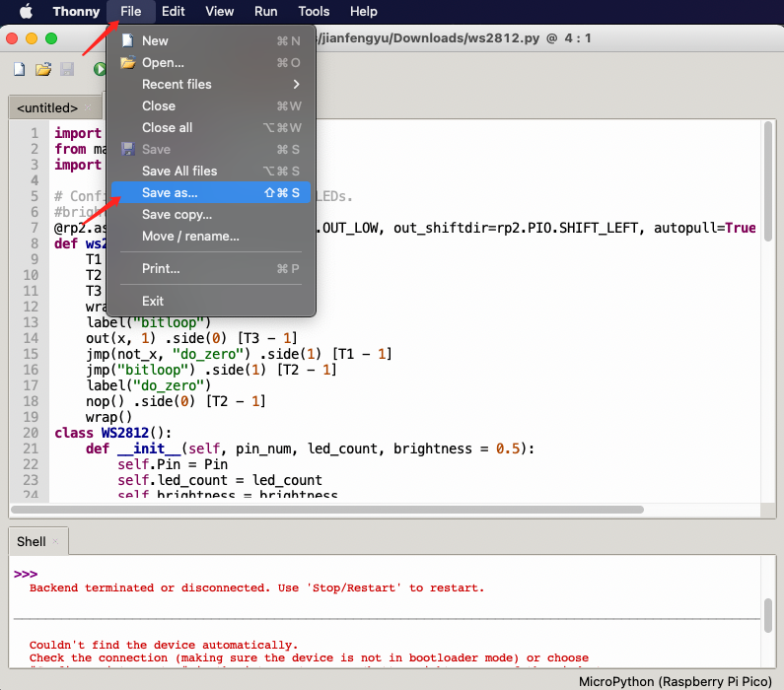784x690 pixels.
Task: Click "Couldn't find the device automatically" message
Action: click(164, 645)
